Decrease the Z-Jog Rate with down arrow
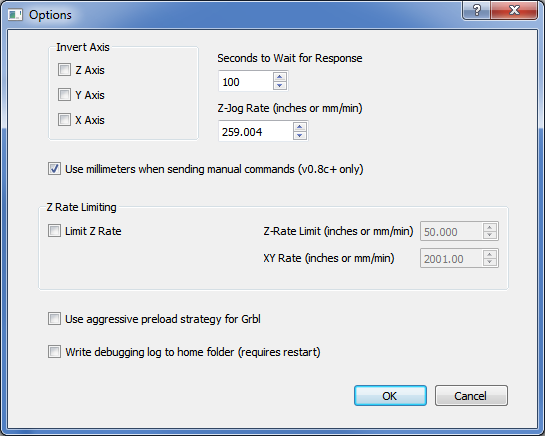The width and height of the screenshot is (545, 436). [300, 136]
